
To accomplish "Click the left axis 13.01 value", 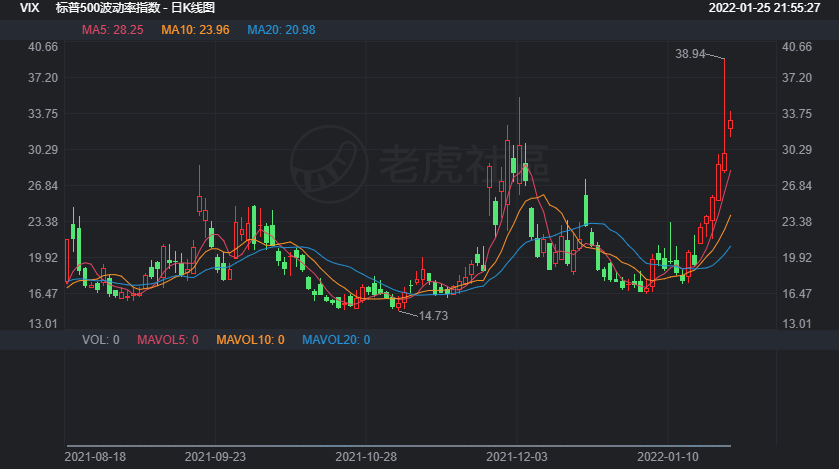I will point(43,324).
